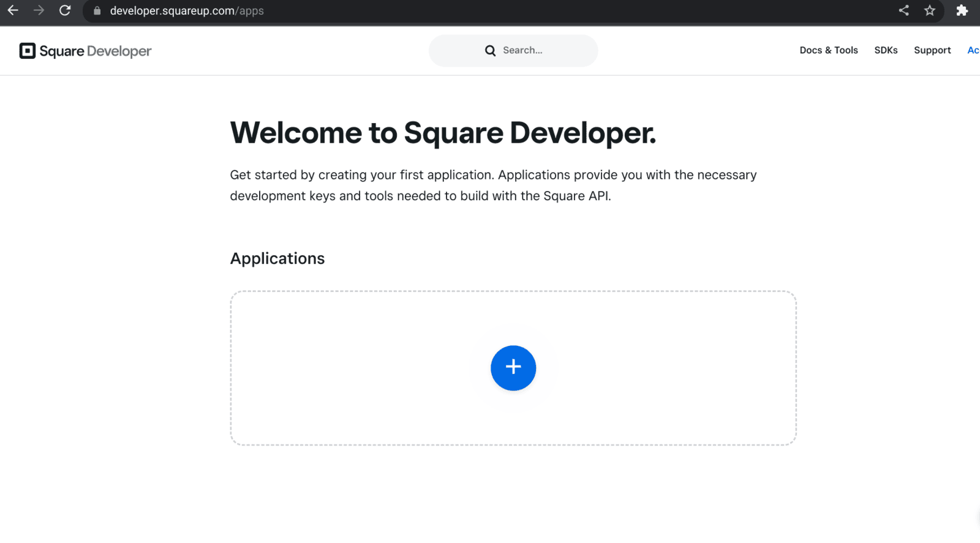Viewport: 980px width, 543px height.
Task: Reload the page with the refresh icon
Action: 65,10
